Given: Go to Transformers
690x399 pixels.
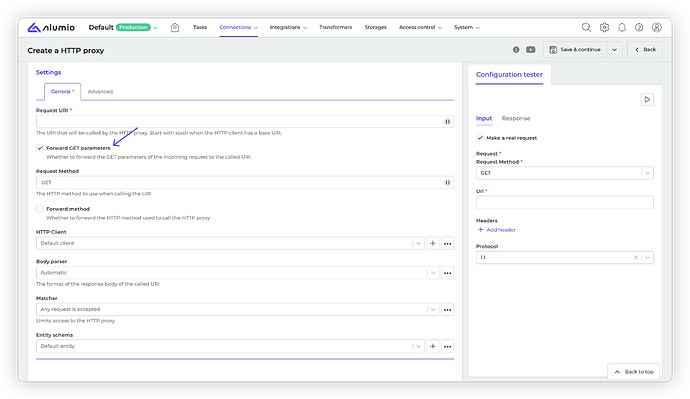Looking at the screenshot, I should pos(336,27).
